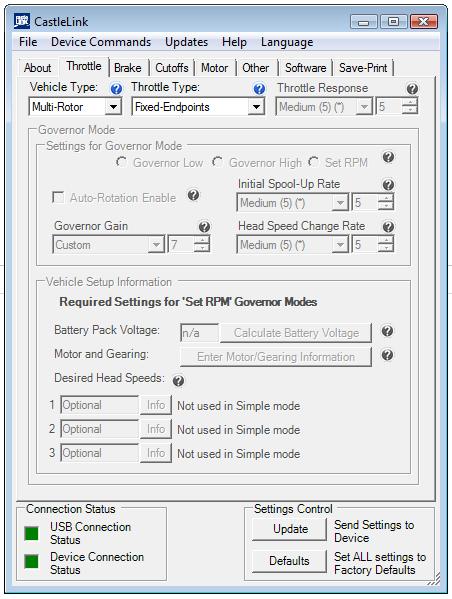Screen dimensions: 452x599
Task: Click help icon next to Calculate Battery Voltage
Action: 387,331
